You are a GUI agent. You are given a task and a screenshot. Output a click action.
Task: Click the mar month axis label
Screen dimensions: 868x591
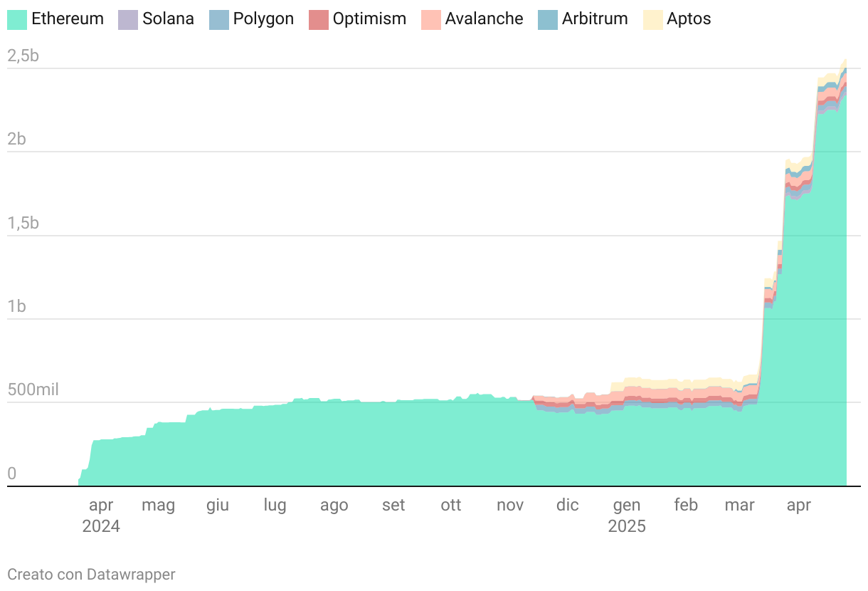[739, 506]
